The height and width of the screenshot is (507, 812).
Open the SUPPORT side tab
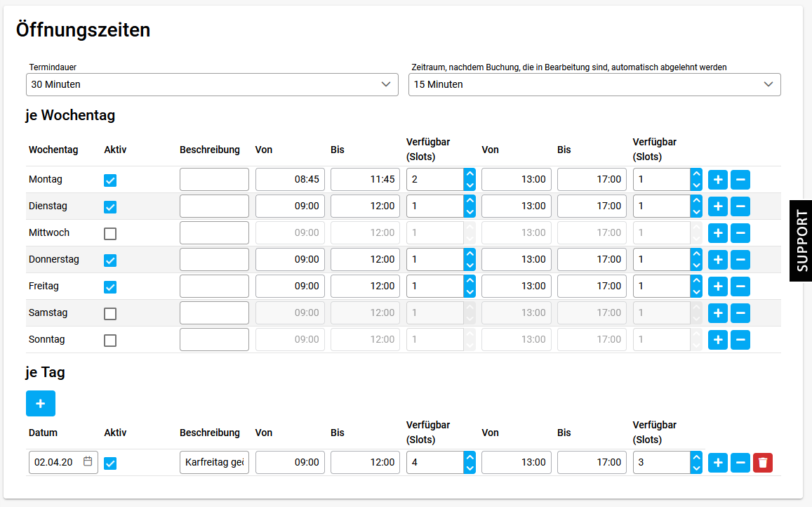(x=801, y=241)
